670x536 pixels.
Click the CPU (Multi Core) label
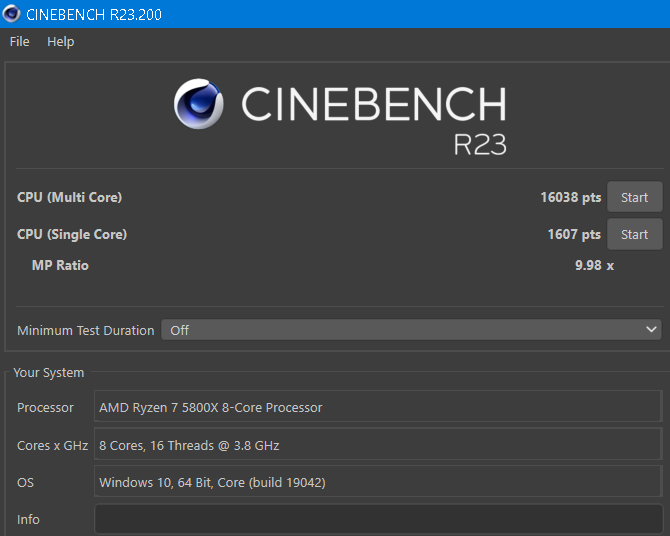[x=70, y=197]
